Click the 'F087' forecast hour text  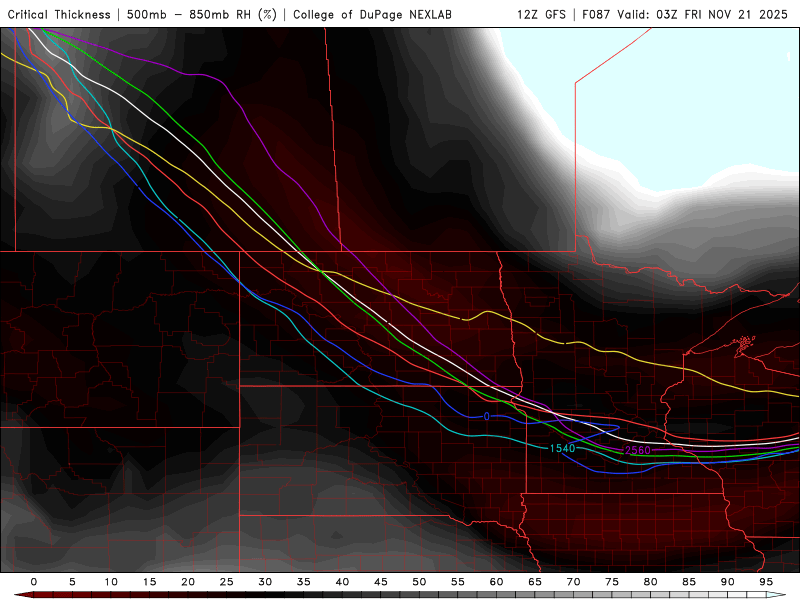point(597,14)
